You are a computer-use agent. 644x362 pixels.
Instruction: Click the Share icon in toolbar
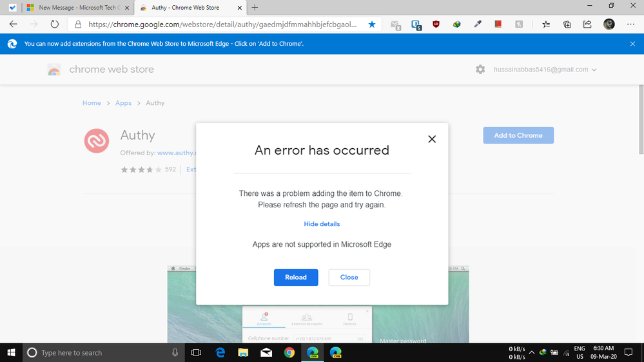point(587,24)
